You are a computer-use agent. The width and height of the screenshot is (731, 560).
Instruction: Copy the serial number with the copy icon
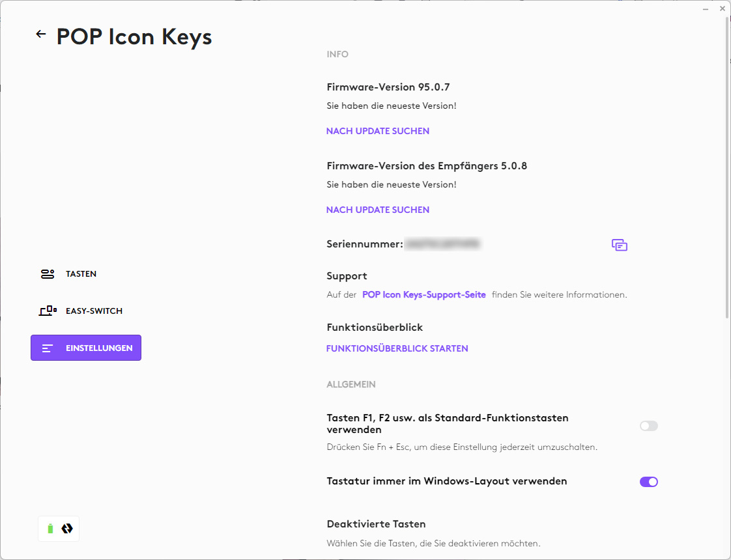coord(620,245)
